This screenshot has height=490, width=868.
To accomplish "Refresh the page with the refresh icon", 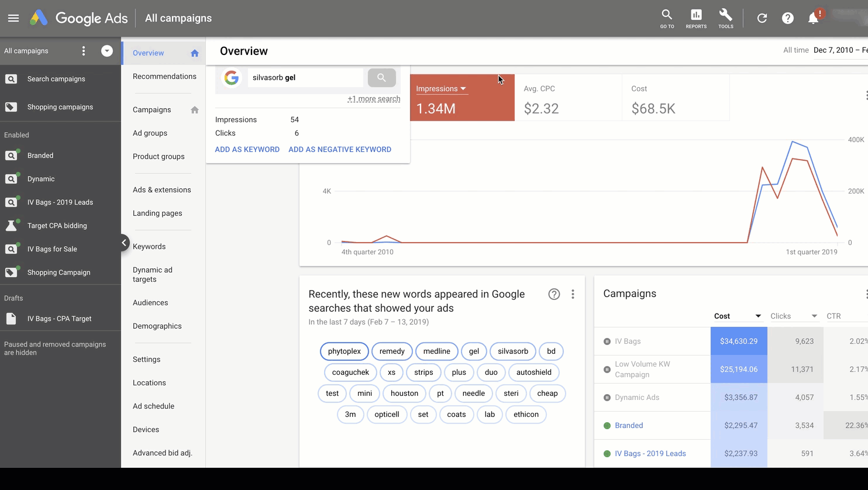I will pyautogui.click(x=762, y=18).
